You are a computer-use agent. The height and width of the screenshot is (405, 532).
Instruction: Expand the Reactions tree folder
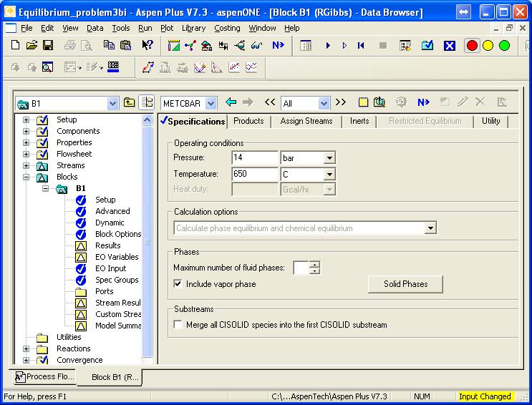click(26, 348)
